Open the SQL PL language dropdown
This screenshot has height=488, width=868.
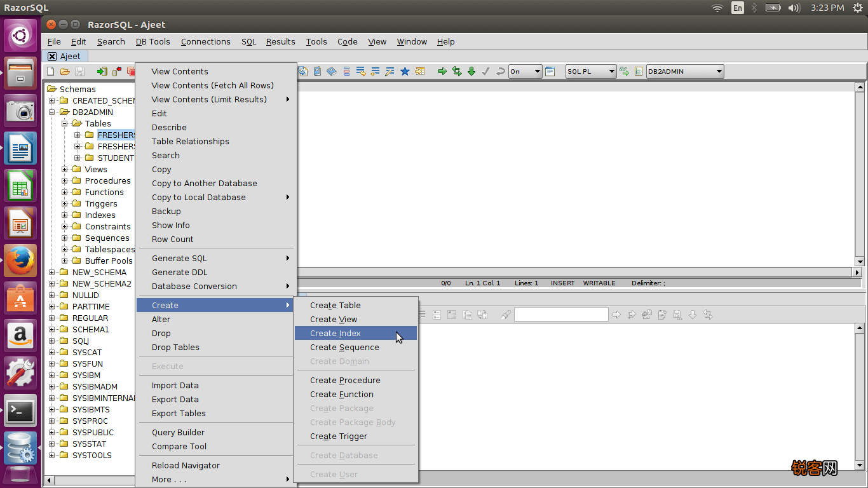pos(591,72)
